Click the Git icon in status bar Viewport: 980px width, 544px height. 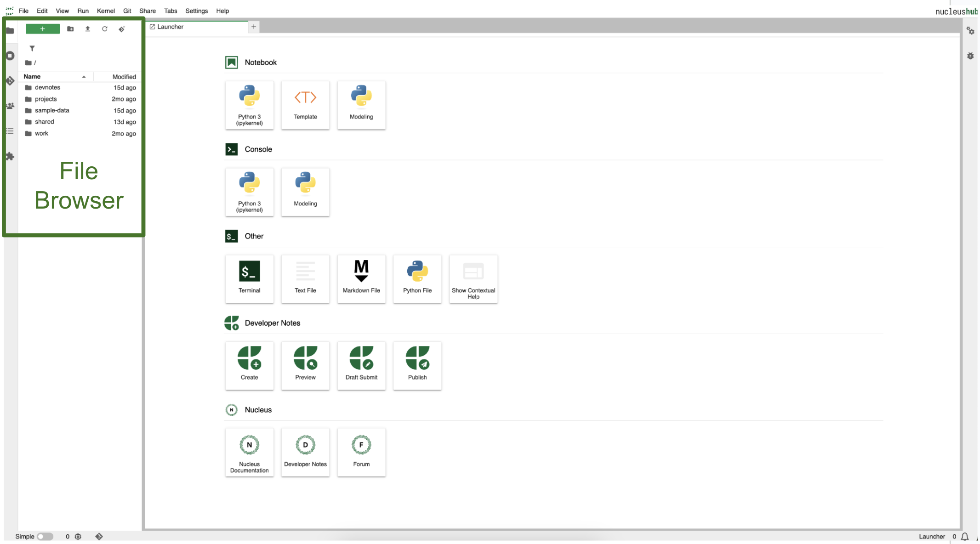tap(99, 536)
